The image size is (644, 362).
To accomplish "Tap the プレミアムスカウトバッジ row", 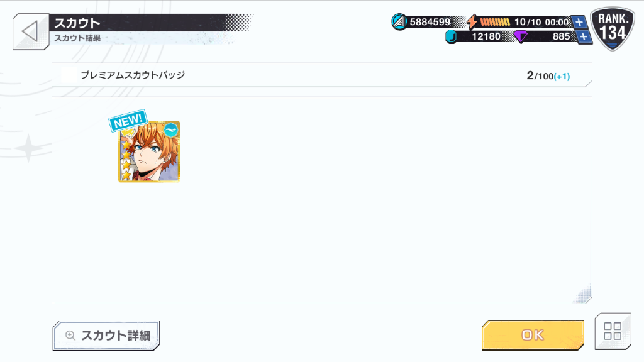I will pos(321,75).
